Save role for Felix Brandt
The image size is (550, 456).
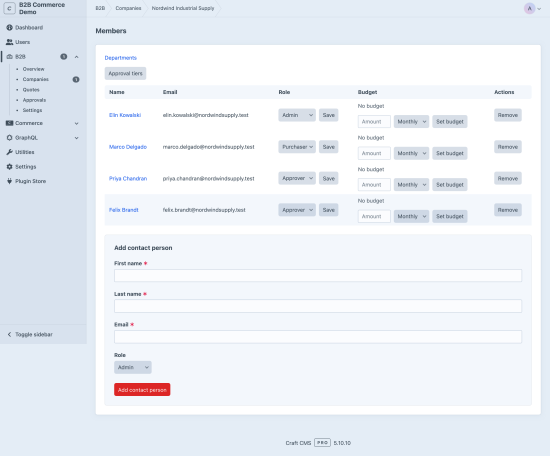(x=329, y=210)
